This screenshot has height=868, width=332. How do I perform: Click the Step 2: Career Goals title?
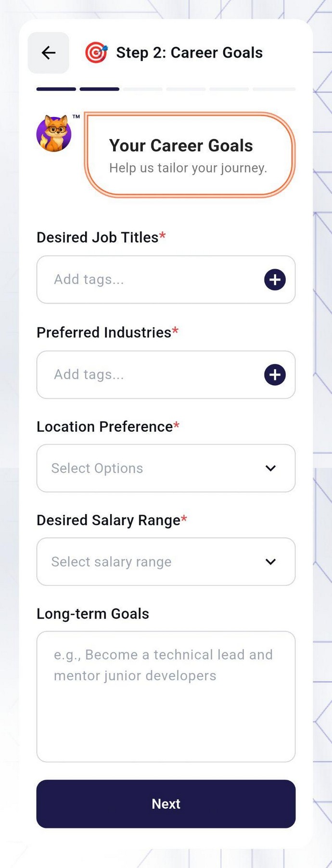pos(190,53)
